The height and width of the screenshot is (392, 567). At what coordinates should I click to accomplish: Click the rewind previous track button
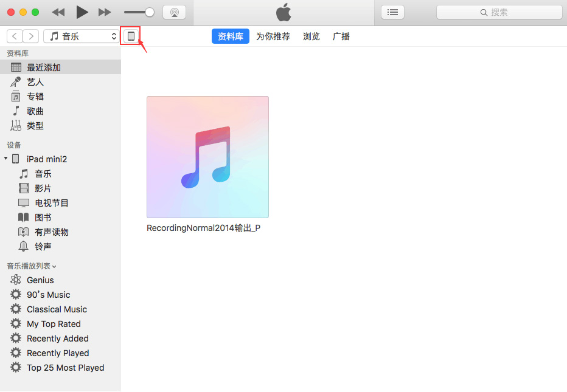click(x=58, y=12)
